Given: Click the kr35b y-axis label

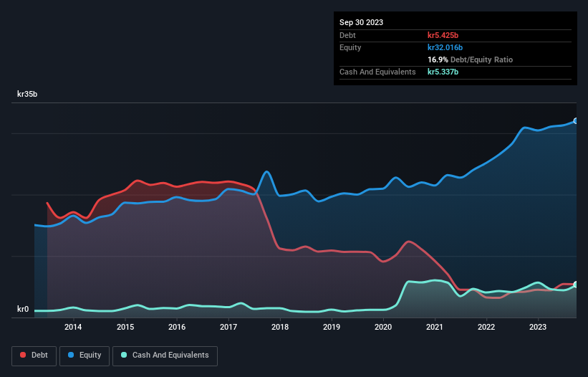Looking at the screenshot, I should point(27,94).
